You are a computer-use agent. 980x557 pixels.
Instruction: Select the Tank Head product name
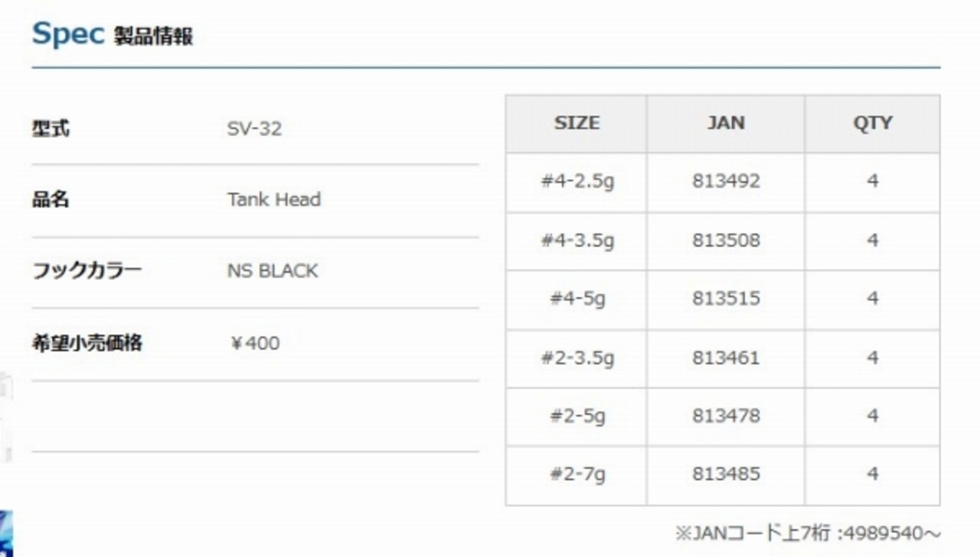pyautogui.click(x=273, y=200)
